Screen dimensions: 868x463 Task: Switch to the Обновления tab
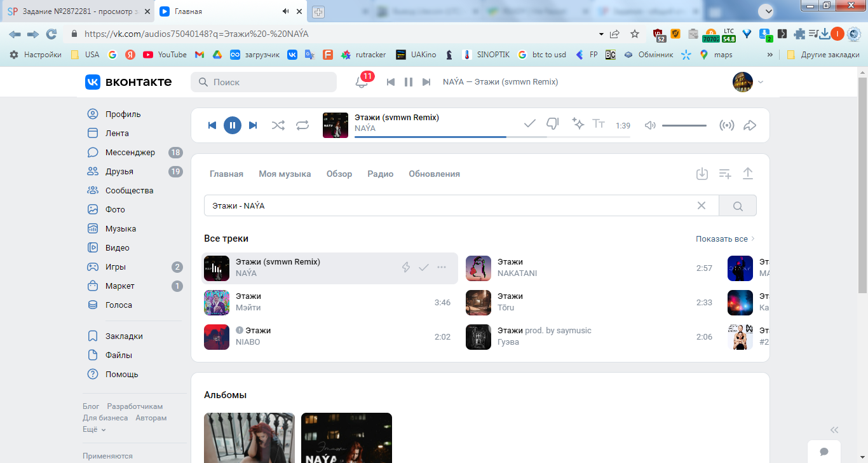pyautogui.click(x=435, y=174)
